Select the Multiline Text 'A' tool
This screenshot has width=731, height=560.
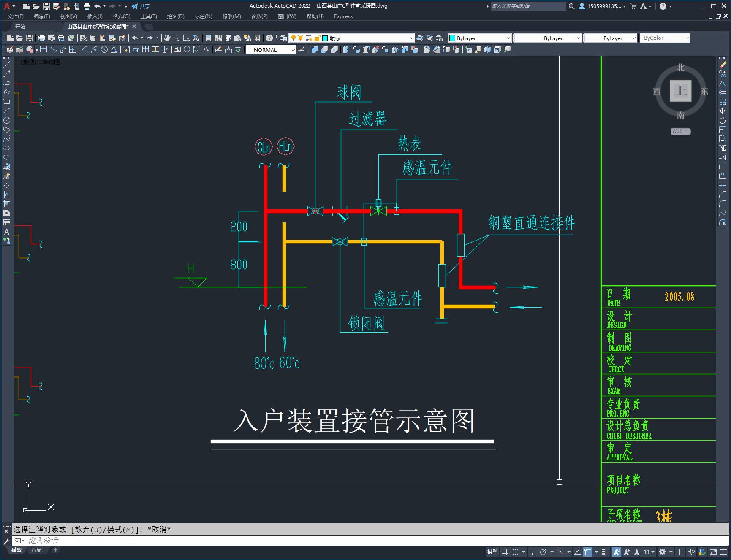coord(7,232)
